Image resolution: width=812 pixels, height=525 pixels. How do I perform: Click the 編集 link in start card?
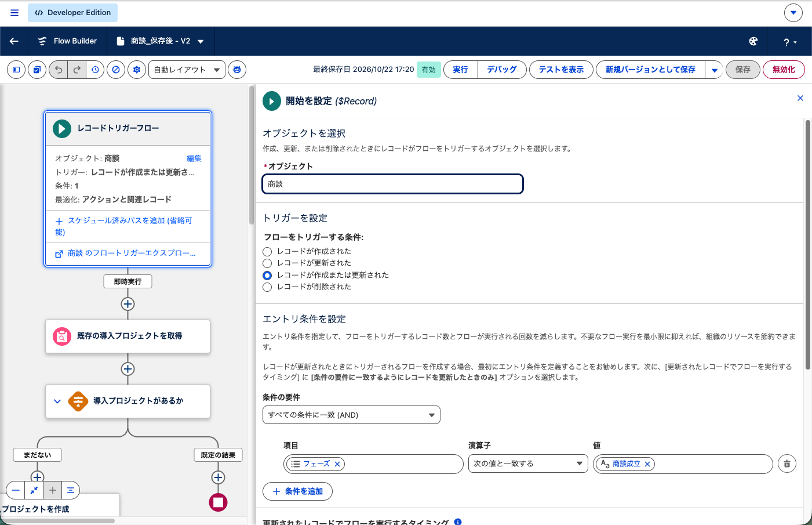point(194,158)
